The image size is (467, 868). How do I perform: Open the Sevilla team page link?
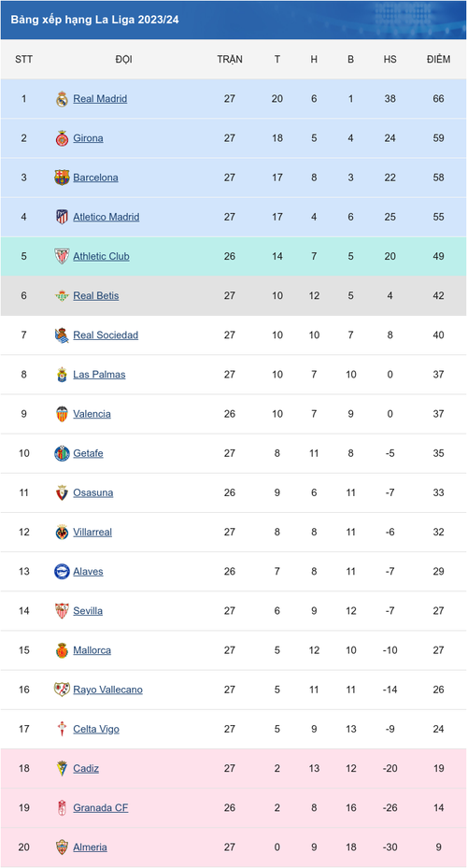(x=88, y=611)
